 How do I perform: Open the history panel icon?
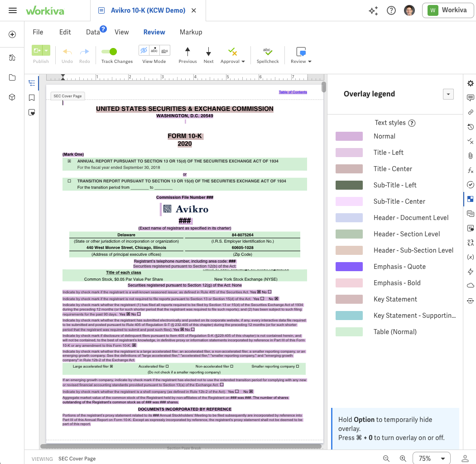pos(470,127)
